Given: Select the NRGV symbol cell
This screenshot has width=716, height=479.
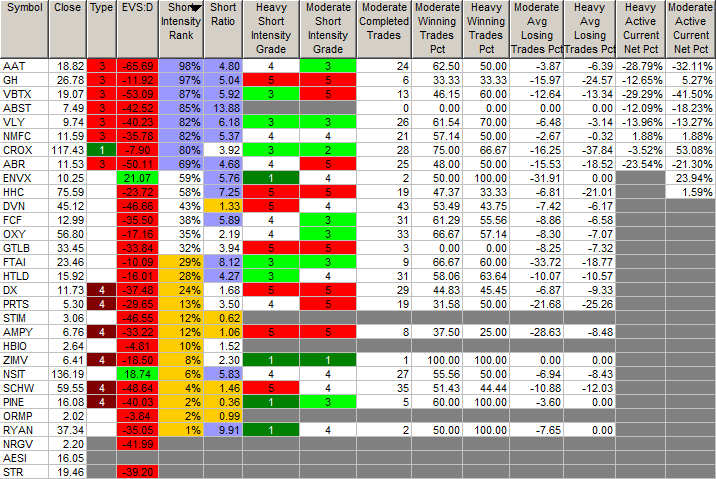Looking at the screenshot, I should tap(24, 444).
